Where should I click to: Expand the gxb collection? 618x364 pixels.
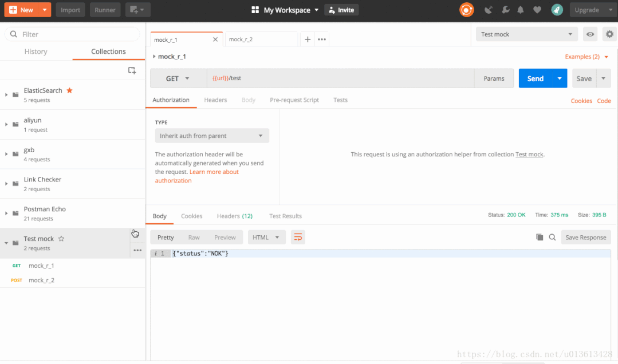click(6, 154)
